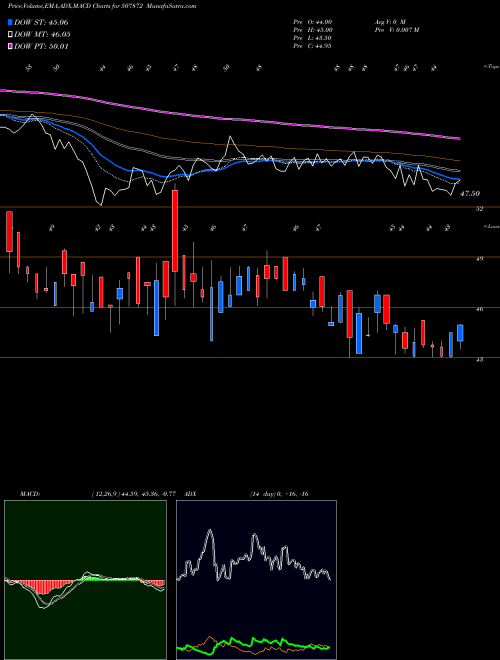Click the Pre H: 45.00 value
Image resolution: width=500 pixels, height=660 pixels.
pyautogui.click(x=313, y=30)
